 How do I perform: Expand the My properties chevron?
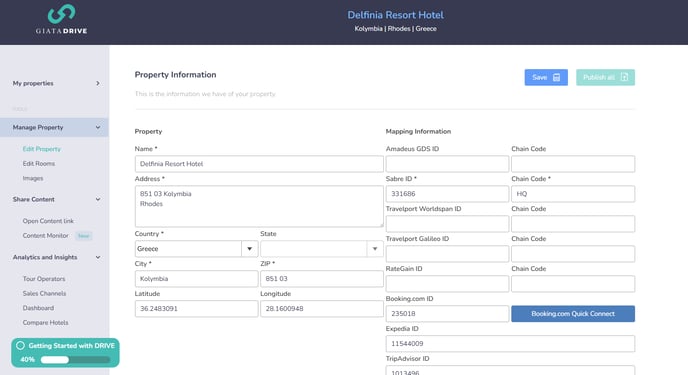(97, 83)
